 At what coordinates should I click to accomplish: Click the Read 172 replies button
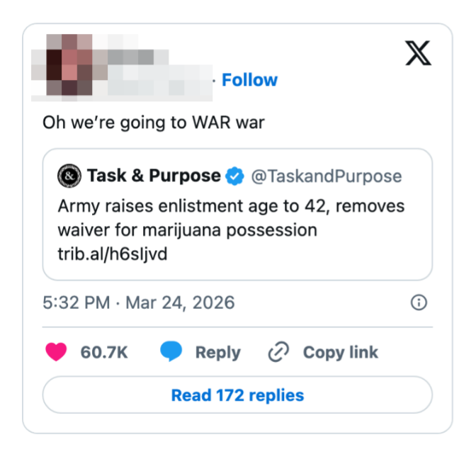237,395
